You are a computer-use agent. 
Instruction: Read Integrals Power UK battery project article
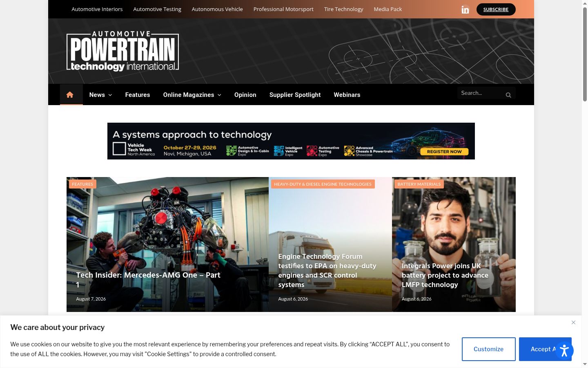pyautogui.click(x=445, y=275)
